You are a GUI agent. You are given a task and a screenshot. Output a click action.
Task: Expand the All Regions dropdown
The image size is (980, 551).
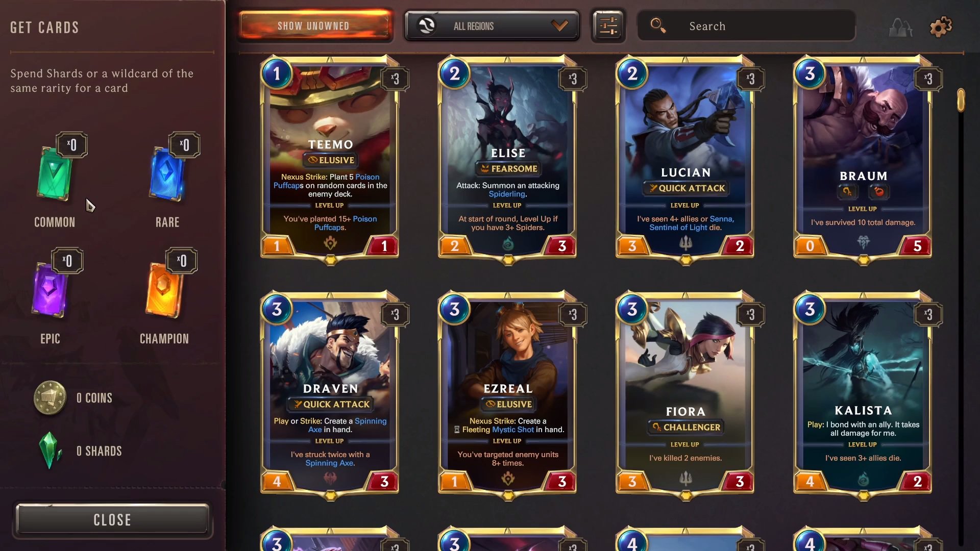point(492,26)
